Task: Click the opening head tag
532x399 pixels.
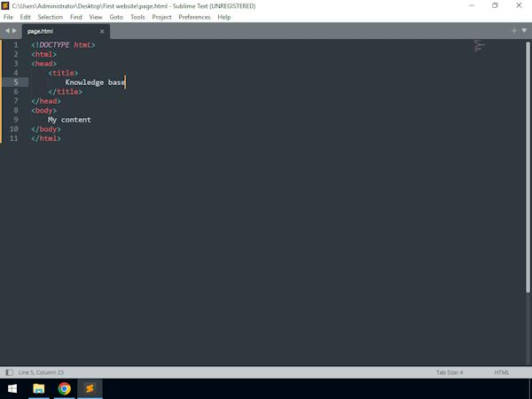Action: point(43,64)
